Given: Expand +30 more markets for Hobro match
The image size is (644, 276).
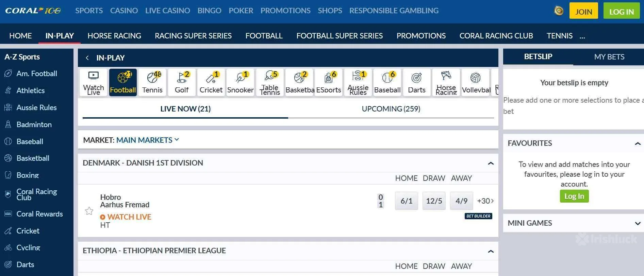Looking at the screenshot, I should 485,201.
